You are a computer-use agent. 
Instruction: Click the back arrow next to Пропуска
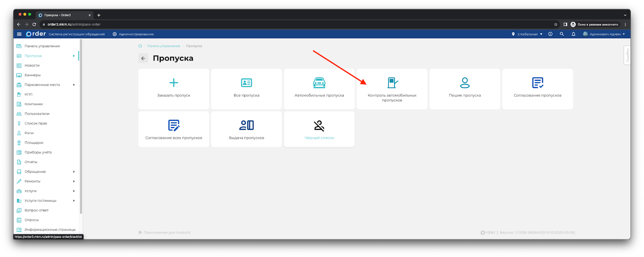(x=143, y=58)
